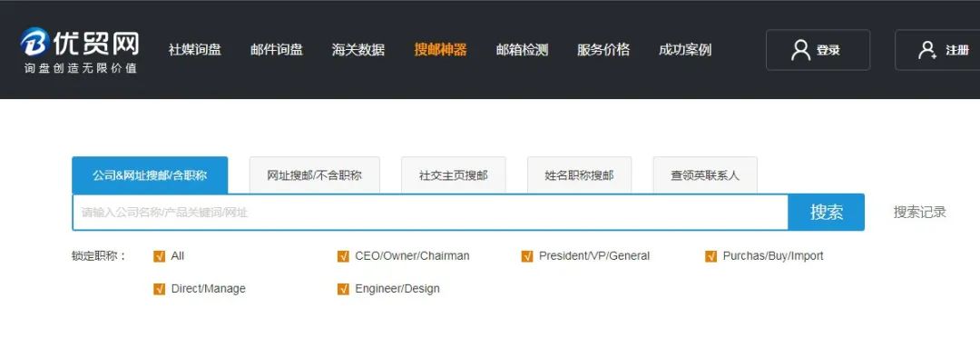Open the 邮件询盘 menu item
Image resolution: width=980 pixels, height=358 pixels.
[x=277, y=49]
